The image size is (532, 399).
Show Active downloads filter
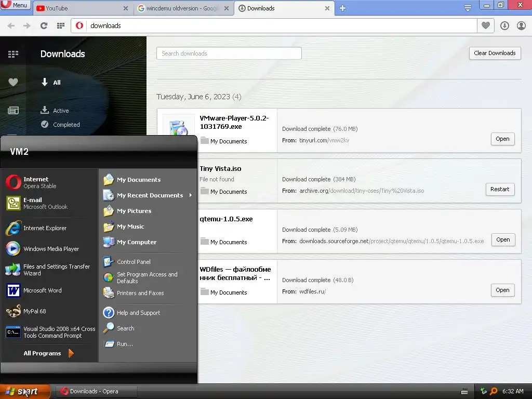click(x=55, y=110)
